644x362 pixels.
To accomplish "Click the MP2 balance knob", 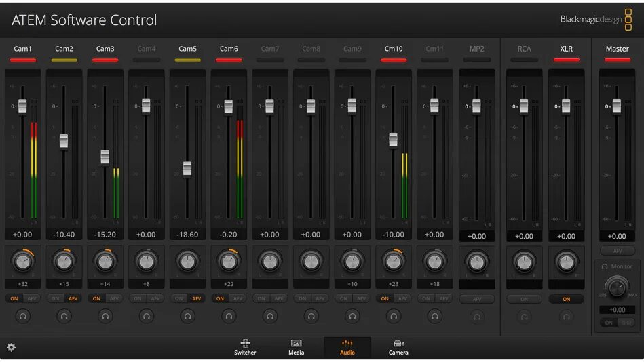I will tap(477, 262).
